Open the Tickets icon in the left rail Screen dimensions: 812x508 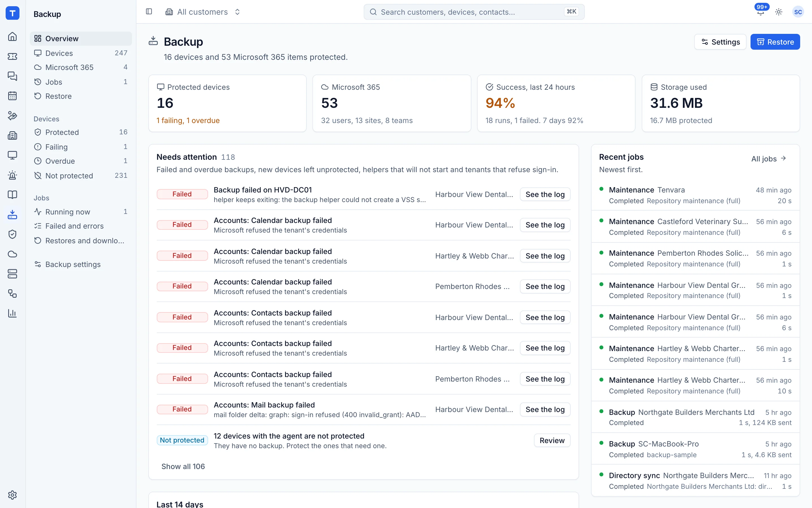(x=12, y=56)
